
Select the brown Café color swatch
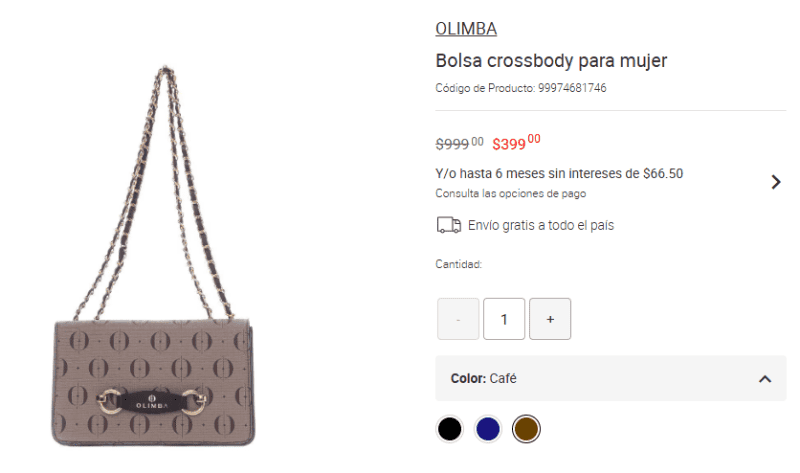526,429
